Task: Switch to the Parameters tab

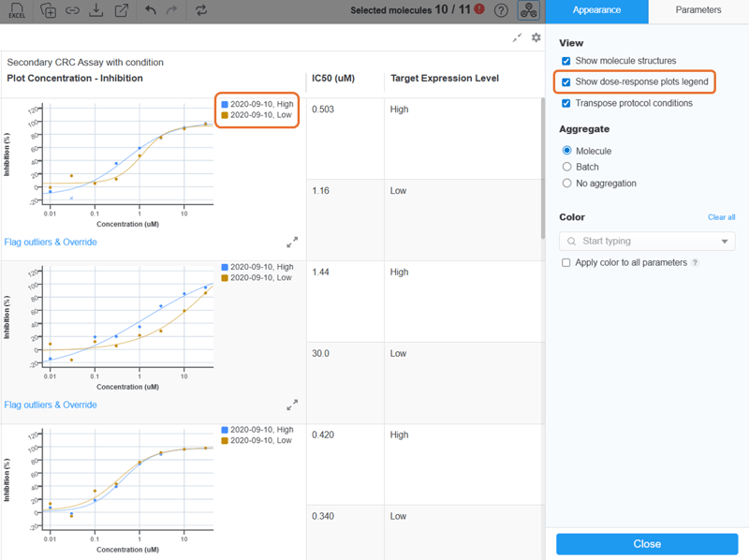Action: click(698, 10)
